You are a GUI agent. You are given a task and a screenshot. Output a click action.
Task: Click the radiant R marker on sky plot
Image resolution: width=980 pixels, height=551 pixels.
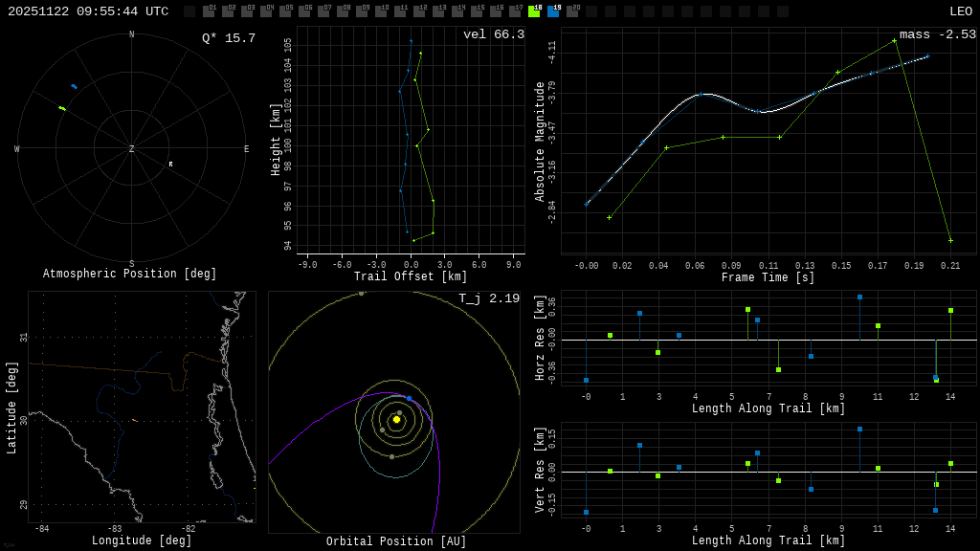[170, 165]
